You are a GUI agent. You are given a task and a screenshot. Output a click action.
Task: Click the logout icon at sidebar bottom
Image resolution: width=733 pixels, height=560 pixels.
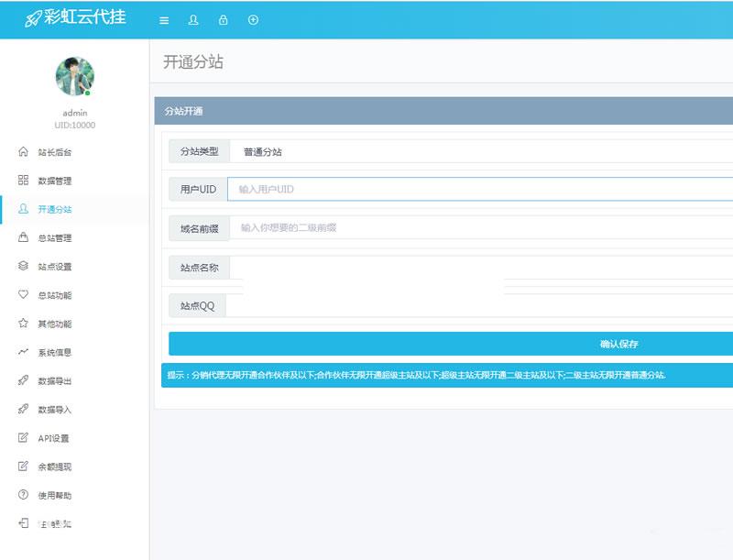click(23, 523)
